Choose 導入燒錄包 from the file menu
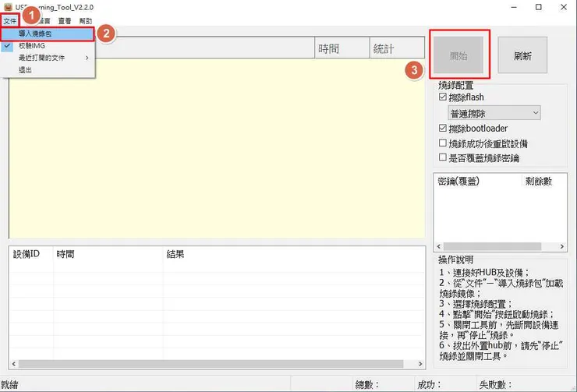The width and height of the screenshot is (577, 392). click(x=48, y=34)
